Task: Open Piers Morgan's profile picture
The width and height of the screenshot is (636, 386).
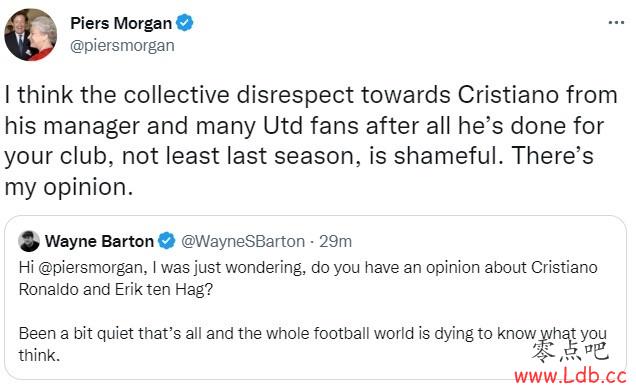Action: (x=30, y=34)
